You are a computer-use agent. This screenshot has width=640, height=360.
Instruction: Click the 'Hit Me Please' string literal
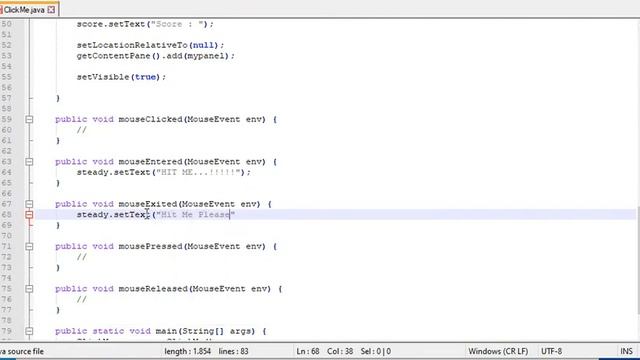[x=196, y=215]
